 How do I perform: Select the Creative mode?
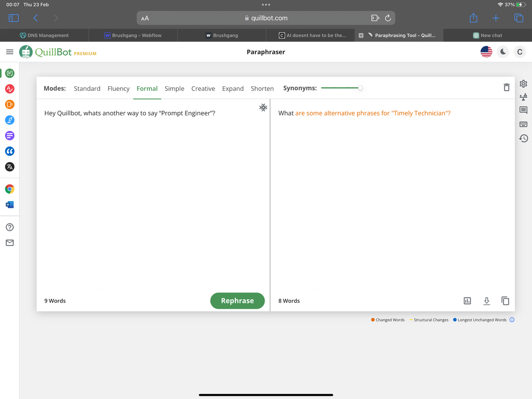[x=203, y=88]
